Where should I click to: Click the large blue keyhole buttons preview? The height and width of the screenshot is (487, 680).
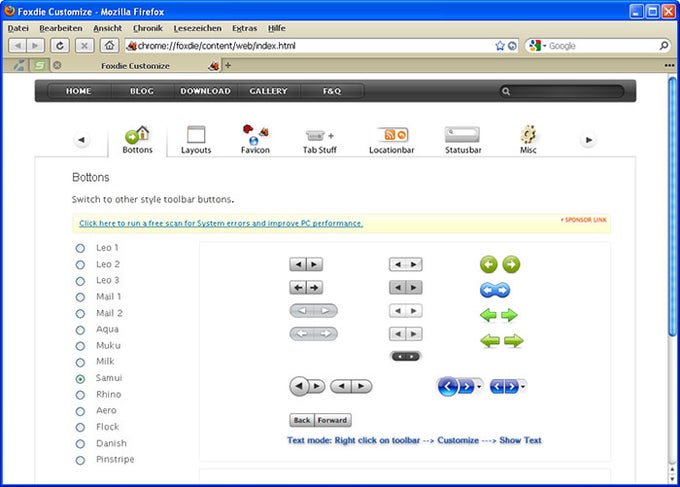pos(459,386)
